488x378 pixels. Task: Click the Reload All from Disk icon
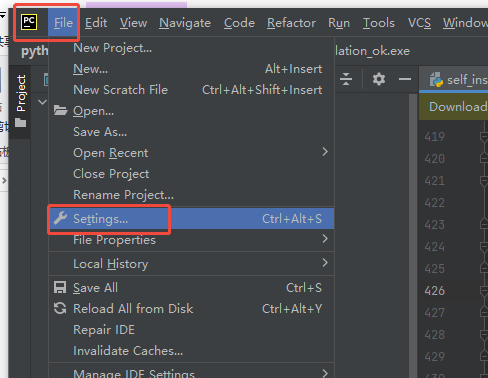point(60,308)
